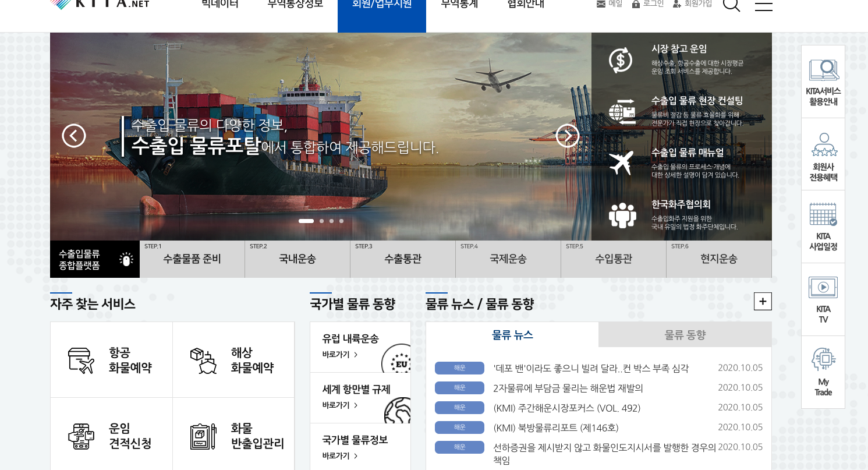Click the lightbulb icon beside 수출입물류 종합플랫폼

(x=126, y=259)
